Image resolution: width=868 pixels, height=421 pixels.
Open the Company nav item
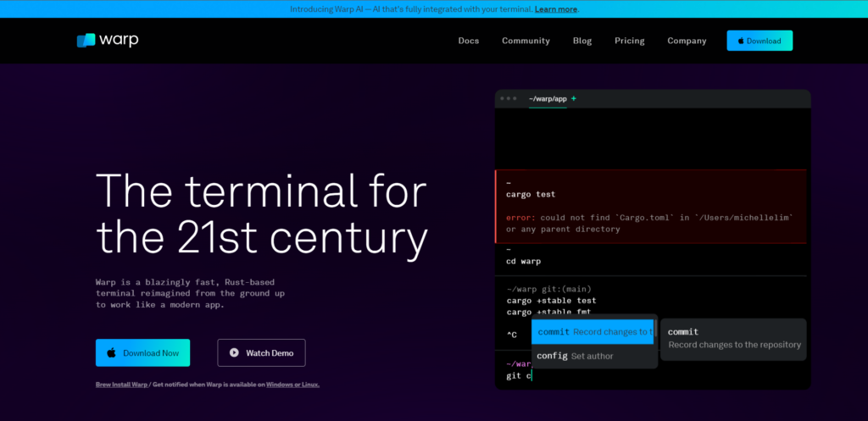click(x=687, y=41)
